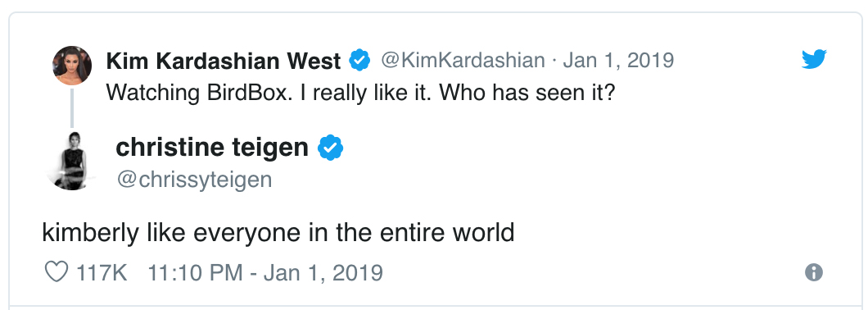Open the info icon for Twitter ads info
Viewport: 868px width, 310px height.
click(x=814, y=272)
